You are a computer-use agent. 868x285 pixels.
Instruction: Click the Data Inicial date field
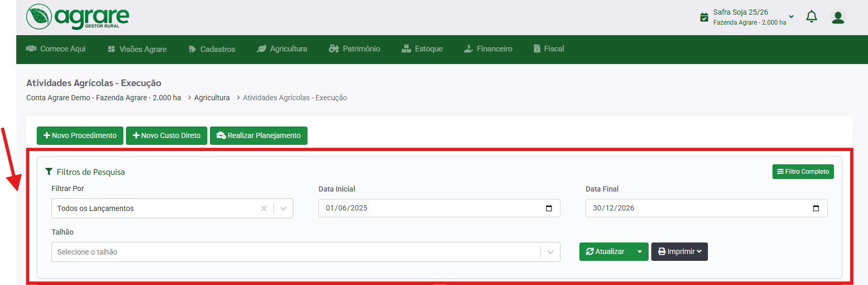tap(439, 208)
